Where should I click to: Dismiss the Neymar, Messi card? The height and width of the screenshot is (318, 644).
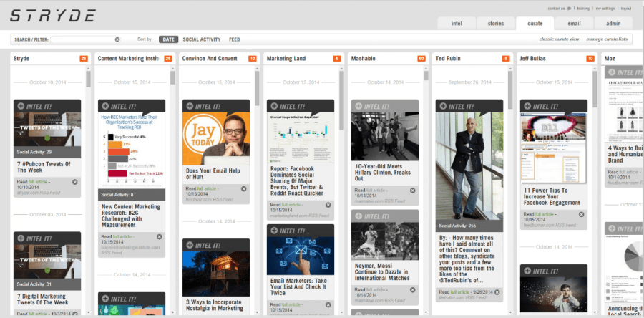[412, 290]
